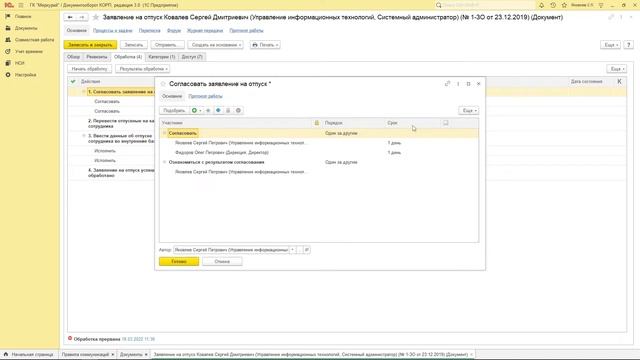Click the blue circle icon in dialog toolbar
Viewport: 640px width, 360px height.
[218, 111]
